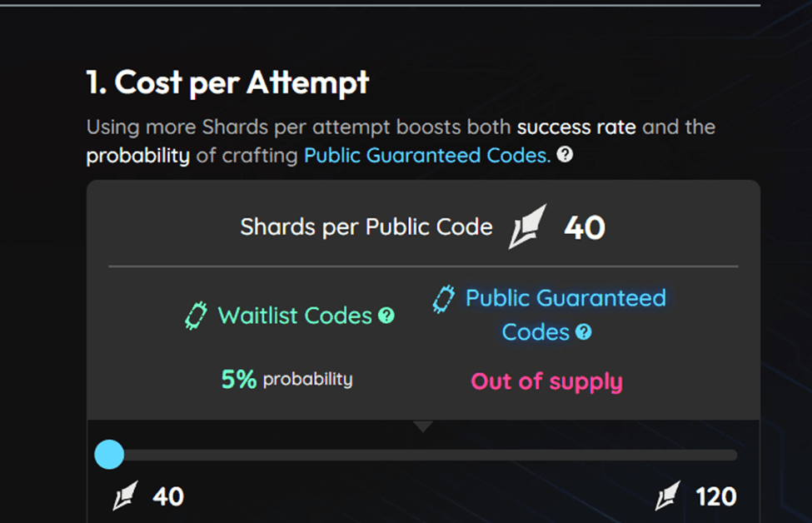Click shard icon next to Shards per Public Code

[528, 227]
